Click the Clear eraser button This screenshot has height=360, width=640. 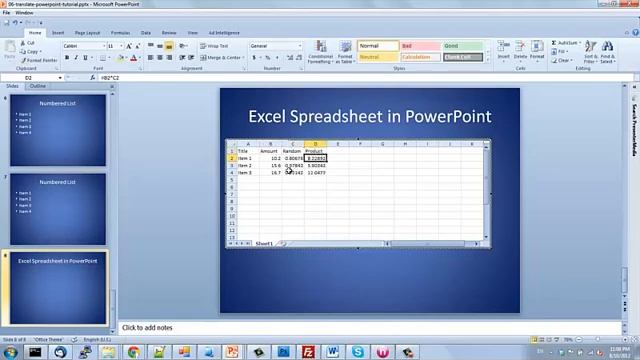(562, 60)
